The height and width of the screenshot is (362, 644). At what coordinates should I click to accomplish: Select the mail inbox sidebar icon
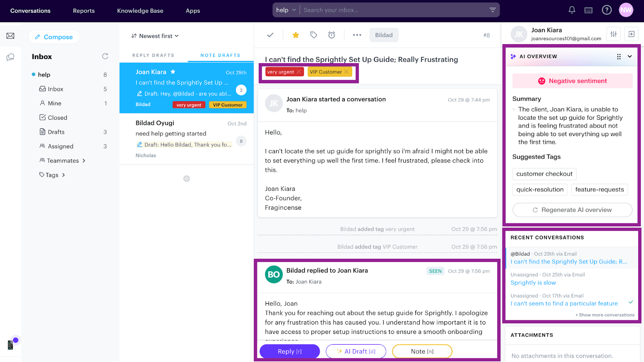click(10, 36)
